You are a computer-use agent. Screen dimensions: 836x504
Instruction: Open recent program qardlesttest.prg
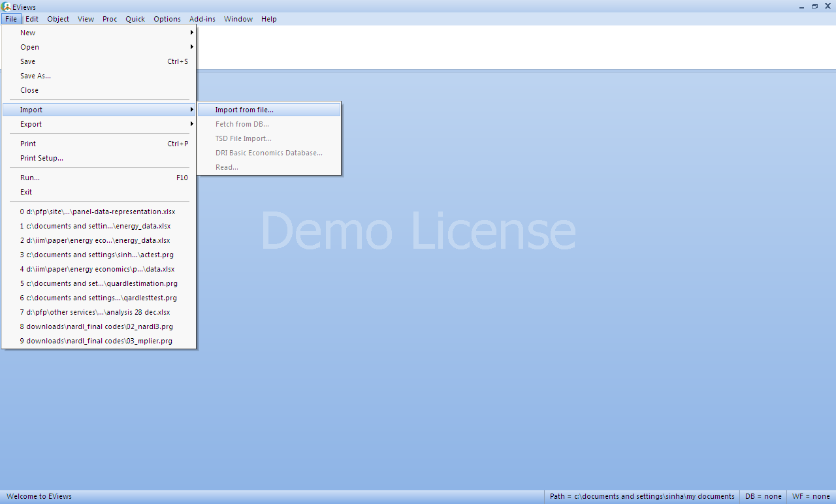[x=99, y=298]
